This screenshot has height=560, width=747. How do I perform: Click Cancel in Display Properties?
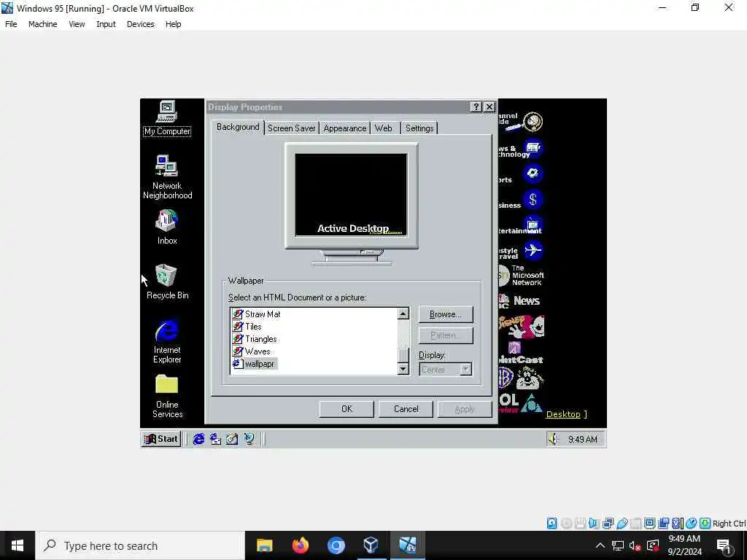tap(406, 409)
